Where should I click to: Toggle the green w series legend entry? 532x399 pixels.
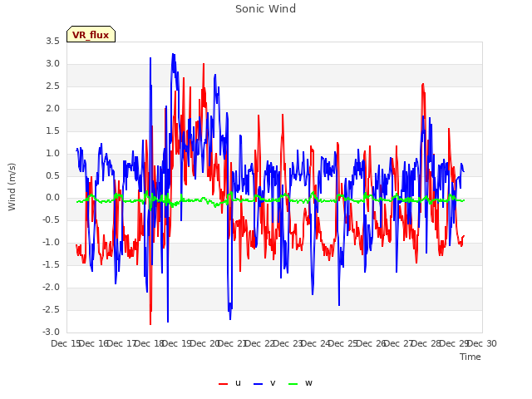[300, 383]
